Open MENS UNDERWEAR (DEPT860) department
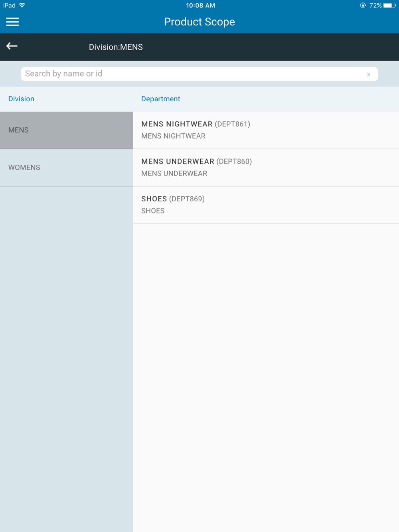The image size is (399, 532). [266, 168]
